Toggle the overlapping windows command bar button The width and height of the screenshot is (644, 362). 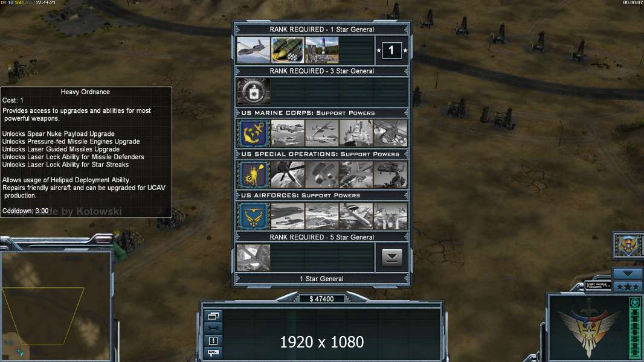(213, 316)
